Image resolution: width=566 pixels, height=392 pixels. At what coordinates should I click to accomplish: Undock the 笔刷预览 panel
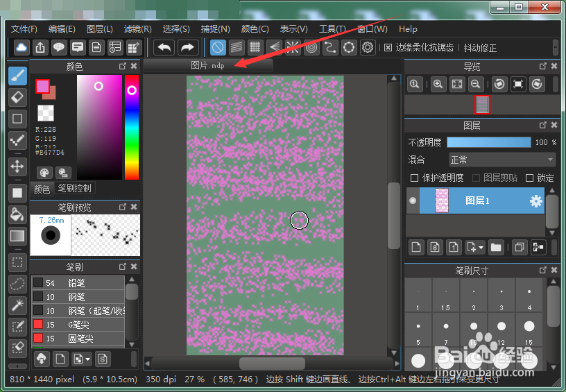123,207
